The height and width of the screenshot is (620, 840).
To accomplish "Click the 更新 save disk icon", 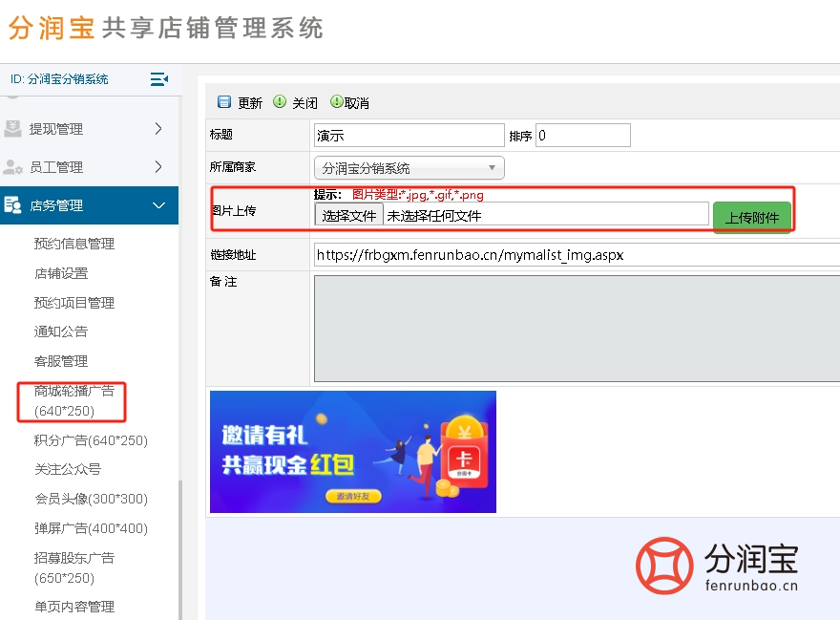I will click(225, 102).
